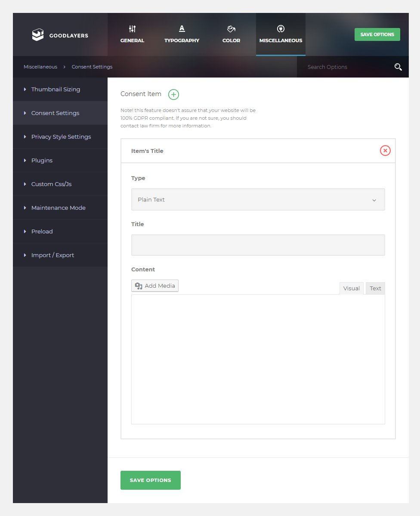Screen dimensions: 420x516
Task: Open the Type dropdown showing Plain Text
Action: [258, 199]
